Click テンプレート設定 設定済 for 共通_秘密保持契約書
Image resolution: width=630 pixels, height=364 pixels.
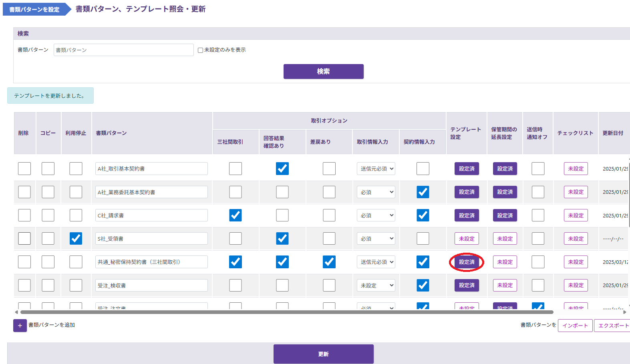click(x=467, y=262)
